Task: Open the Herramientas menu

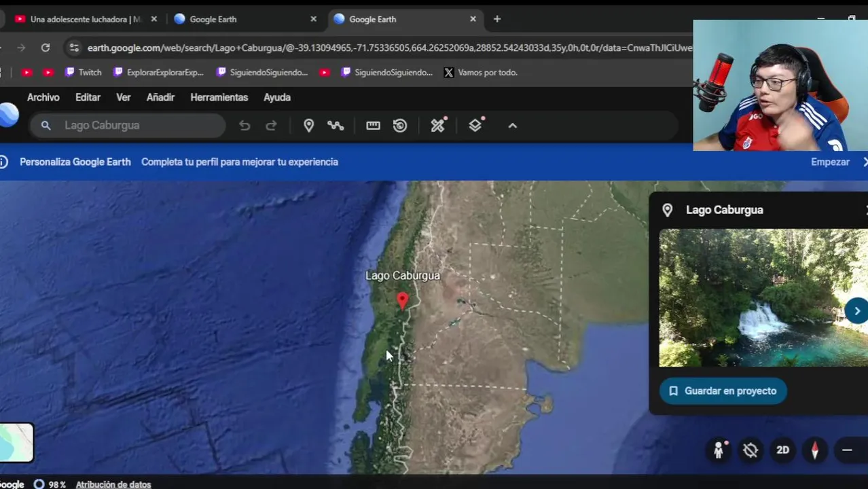Action: coord(219,97)
